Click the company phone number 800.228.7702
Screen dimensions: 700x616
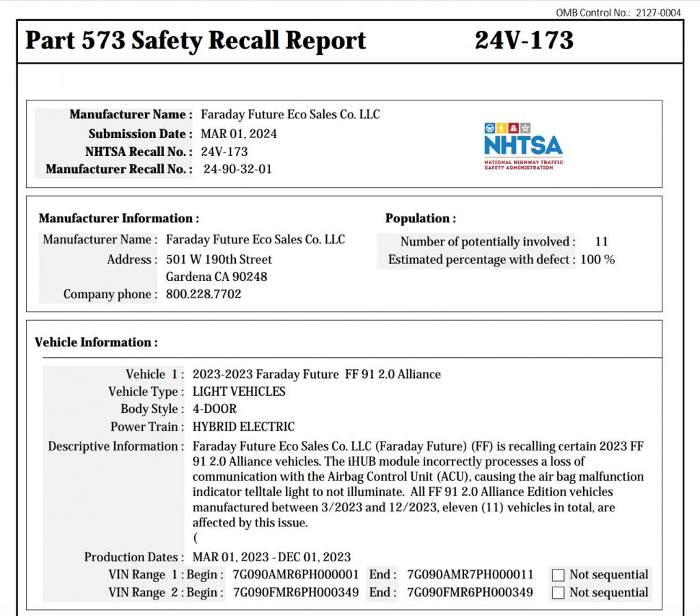203,295
